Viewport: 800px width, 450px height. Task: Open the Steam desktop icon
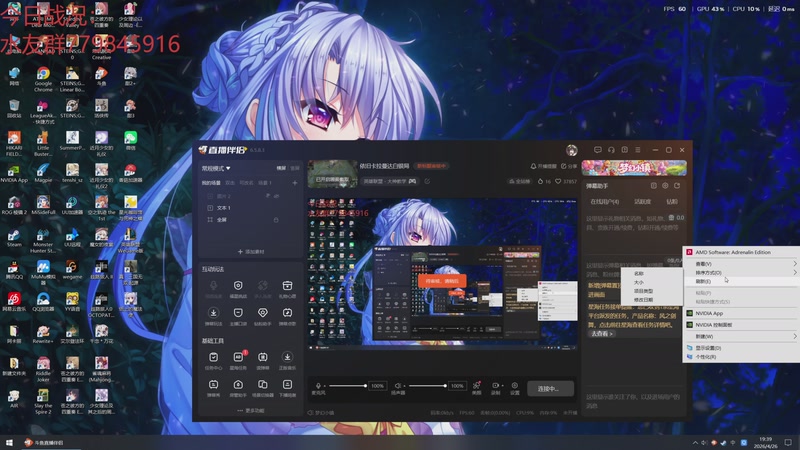click(x=14, y=238)
